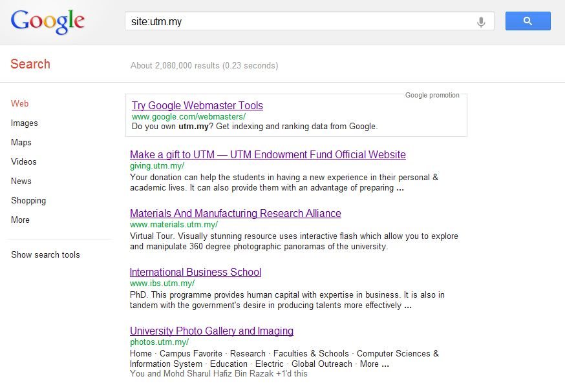Image resolution: width=565 pixels, height=392 pixels.
Task: Open UTM Endowment Fund Official Website result
Action: click(268, 155)
